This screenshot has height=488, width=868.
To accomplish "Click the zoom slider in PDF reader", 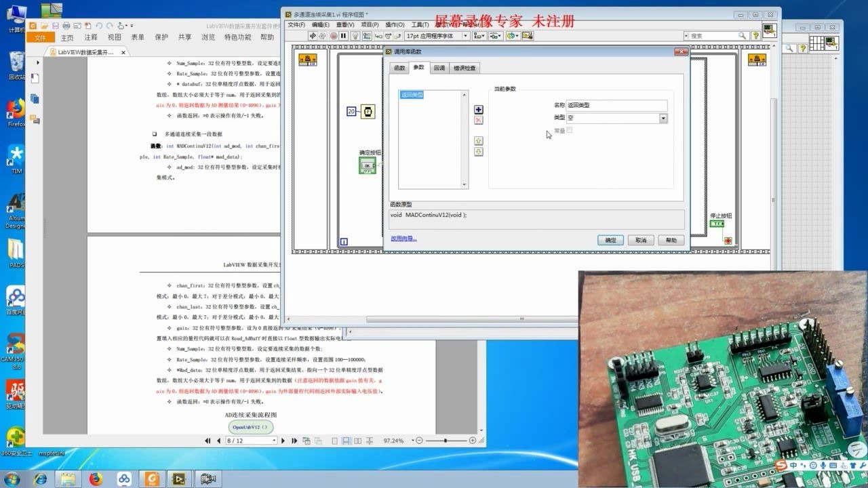I will coord(446,441).
